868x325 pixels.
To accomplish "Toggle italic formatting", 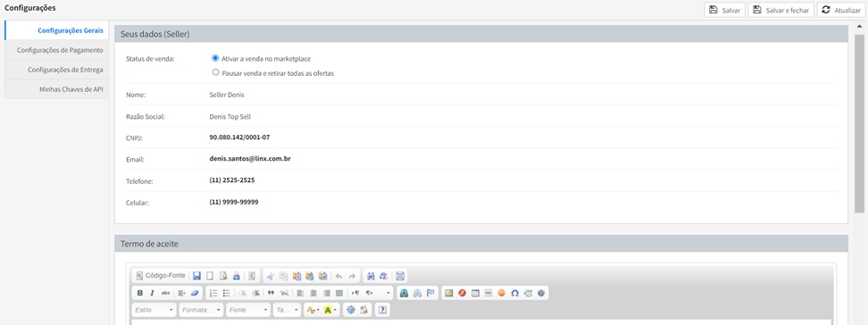I will [152, 293].
